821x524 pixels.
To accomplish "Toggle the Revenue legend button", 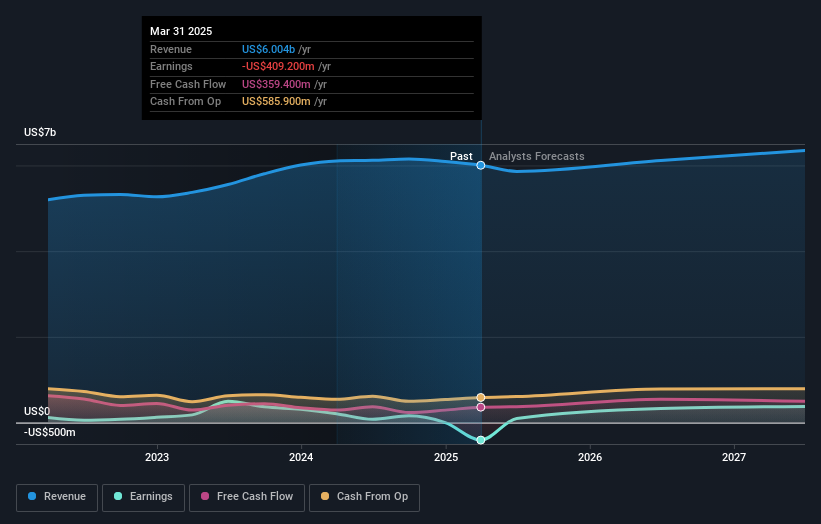I will (57, 497).
